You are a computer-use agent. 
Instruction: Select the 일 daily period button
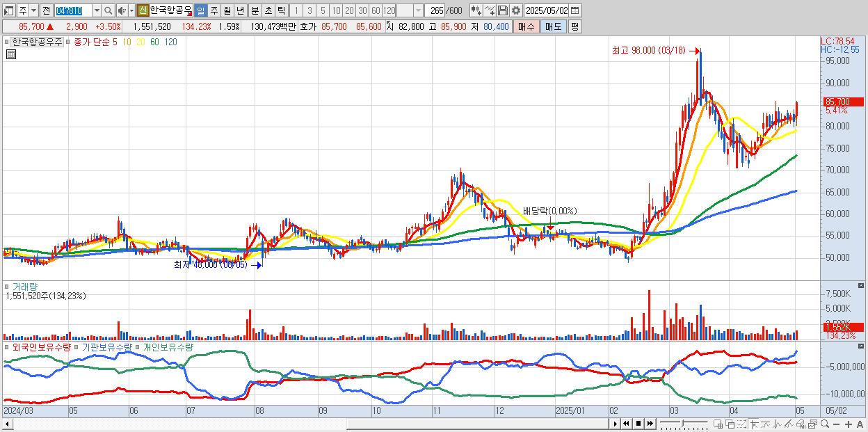(200, 11)
